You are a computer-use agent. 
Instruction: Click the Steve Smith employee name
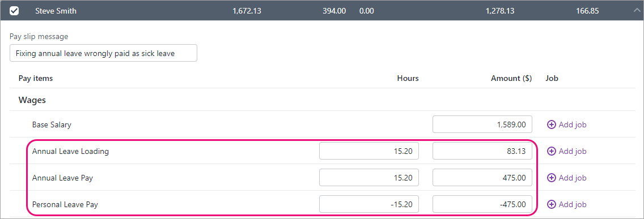point(56,11)
